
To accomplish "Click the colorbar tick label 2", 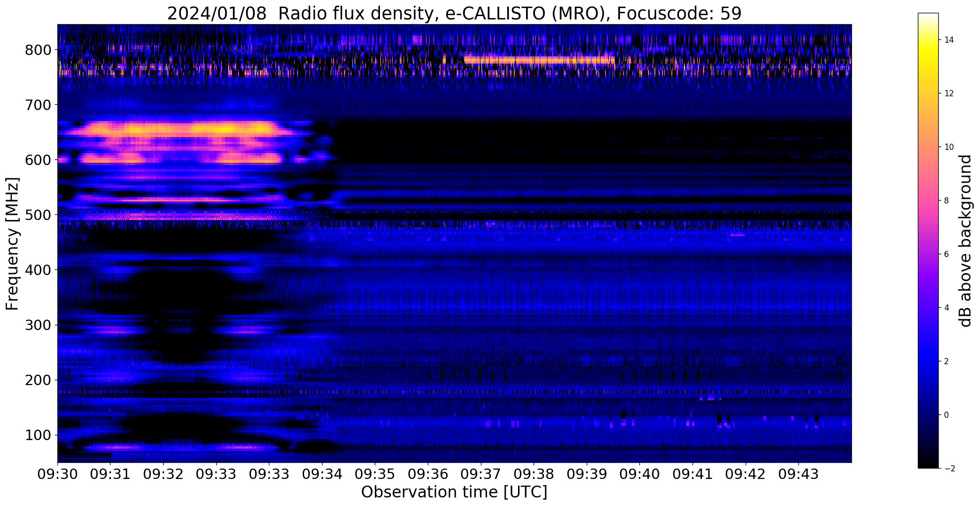I will 947,361.
